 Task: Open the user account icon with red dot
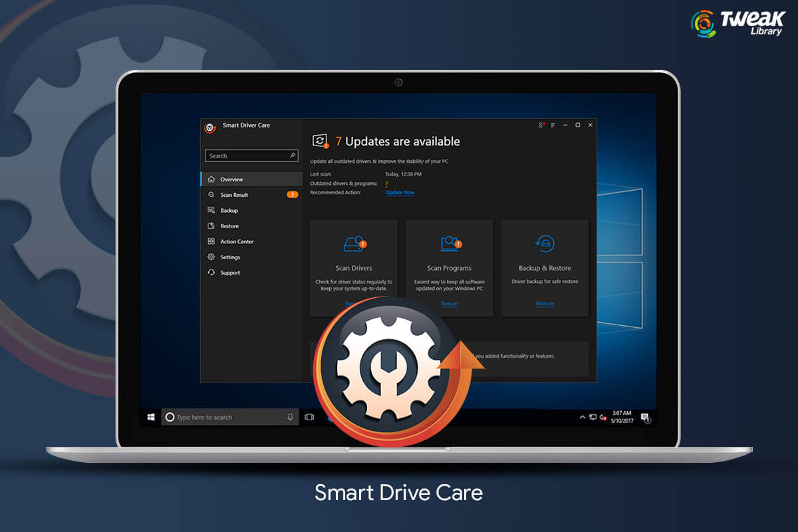[540, 125]
